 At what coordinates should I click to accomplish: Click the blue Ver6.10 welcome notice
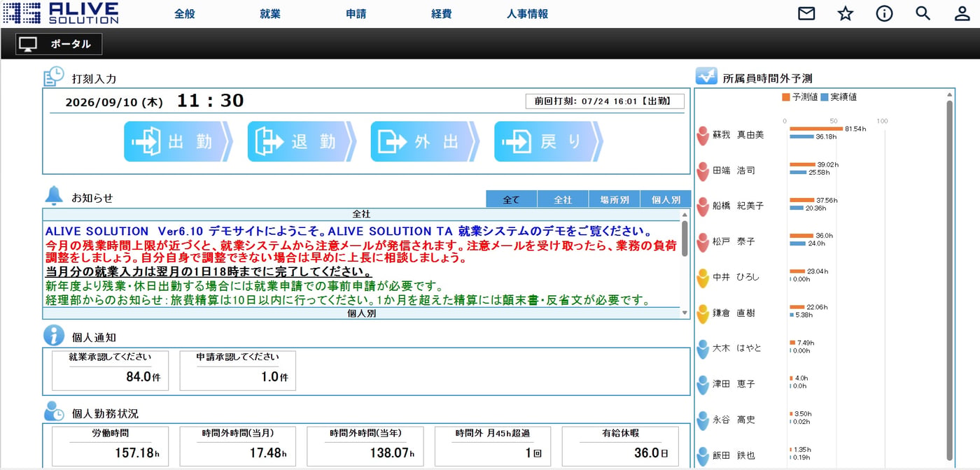pos(349,232)
